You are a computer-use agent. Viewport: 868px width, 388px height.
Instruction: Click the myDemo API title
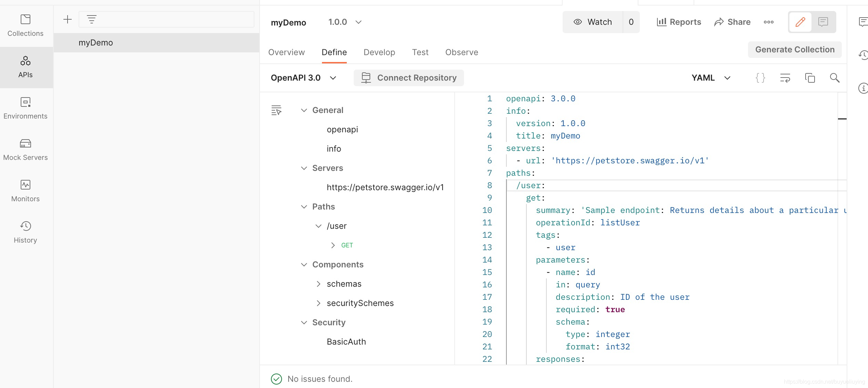pyautogui.click(x=289, y=23)
